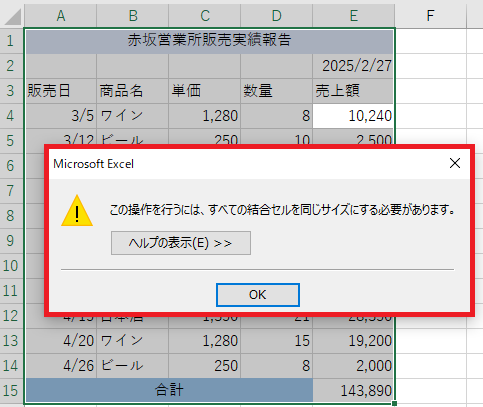The width and height of the screenshot is (483, 407).
Task: Click the yellow warning triangle icon
Action: click(77, 211)
